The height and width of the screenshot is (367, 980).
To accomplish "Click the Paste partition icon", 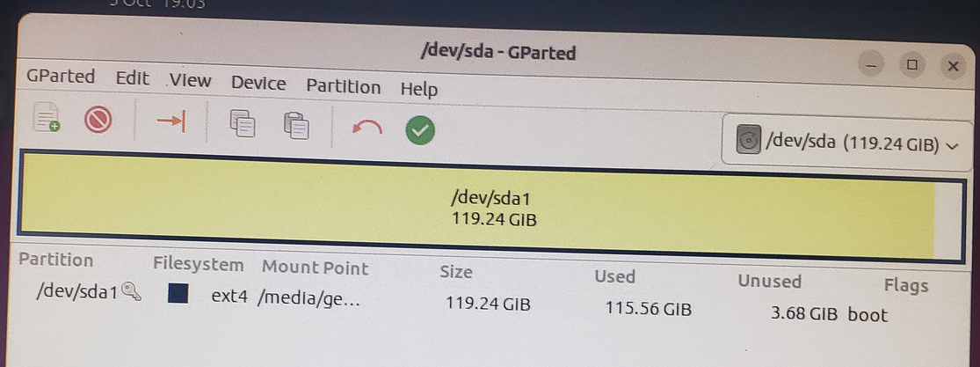I will pos(297,125).
